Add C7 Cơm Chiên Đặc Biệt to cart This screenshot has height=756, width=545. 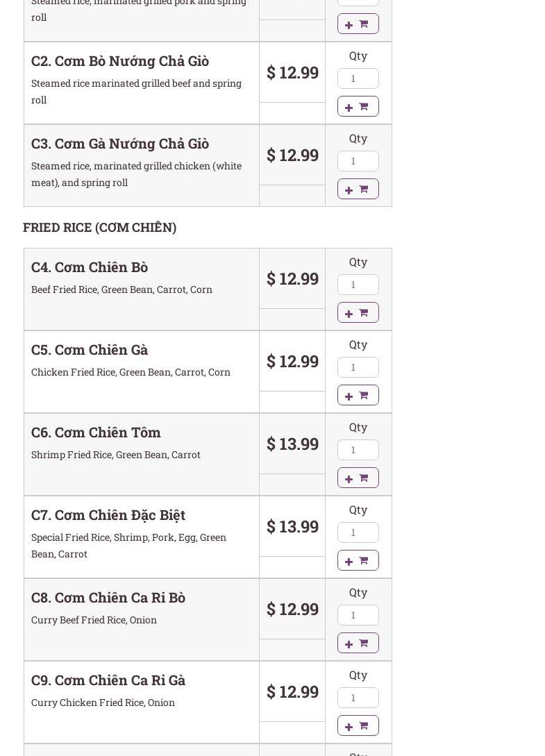[x=358, y=560]
